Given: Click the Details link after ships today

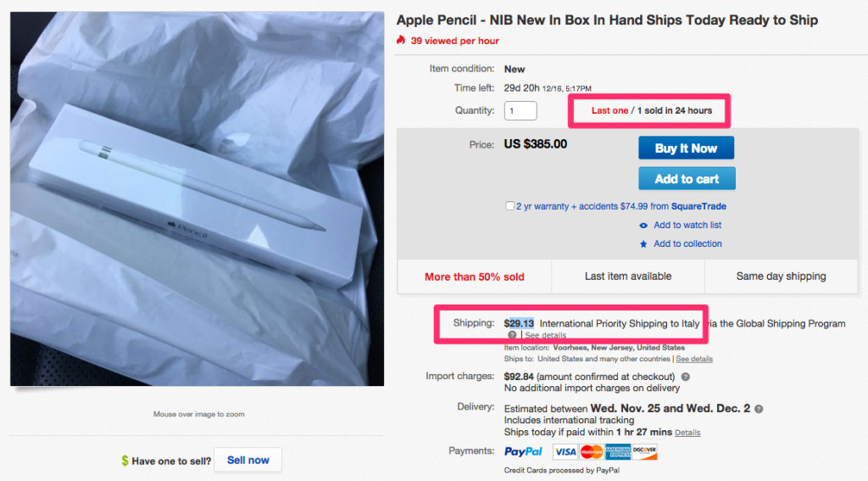Looking at the screenshot, I should coord(687,433).
